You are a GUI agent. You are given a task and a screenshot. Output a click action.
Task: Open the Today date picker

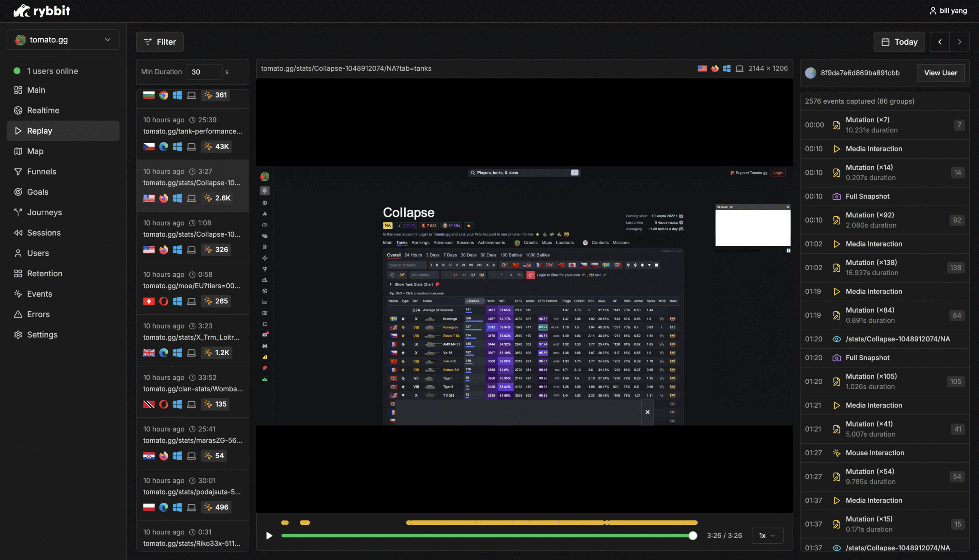pos(899,42)
